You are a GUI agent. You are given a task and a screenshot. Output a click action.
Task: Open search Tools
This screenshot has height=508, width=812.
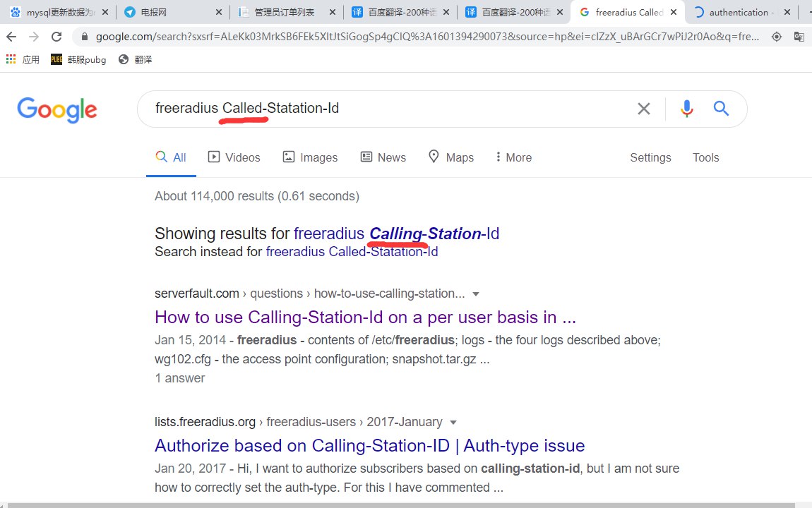(x=706, y=157)
